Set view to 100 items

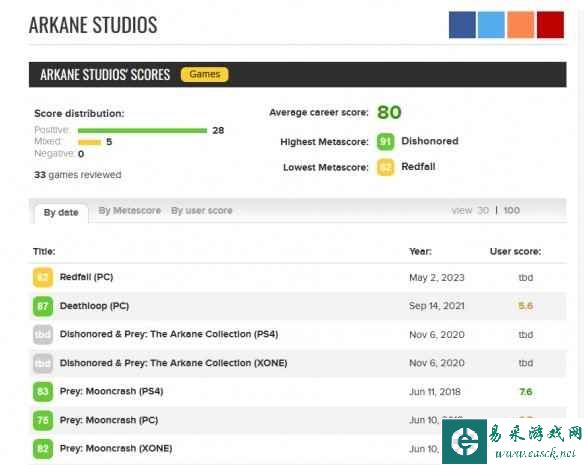click(512, 211)
